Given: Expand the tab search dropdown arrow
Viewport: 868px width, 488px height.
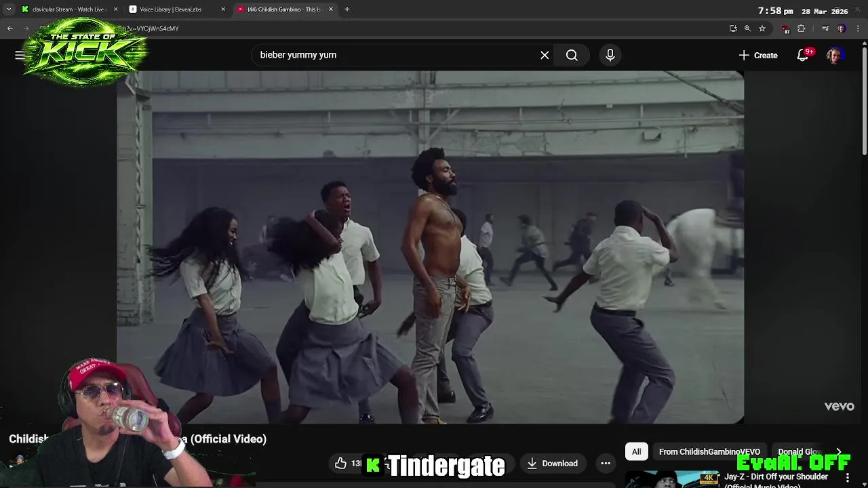Looking at the screenshot, I should (8, 9).
